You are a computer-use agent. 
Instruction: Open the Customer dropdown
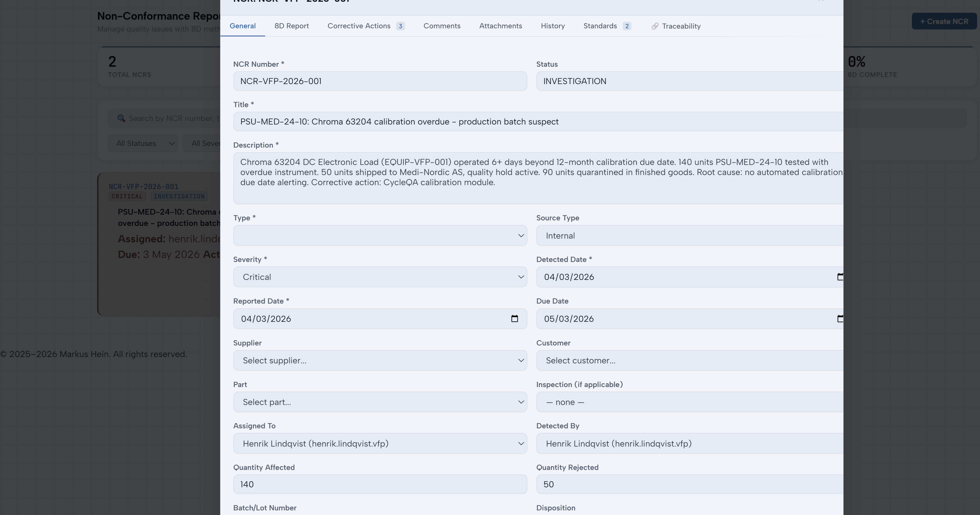[690, 360]
